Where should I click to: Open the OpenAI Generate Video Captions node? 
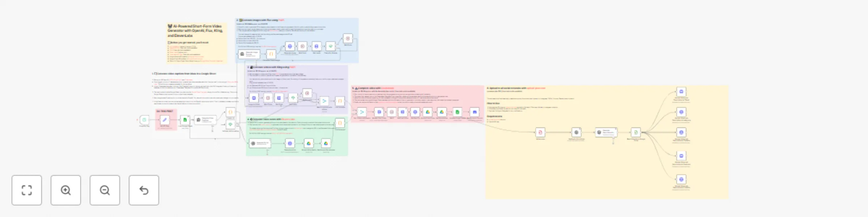click(x=205, y=120)
